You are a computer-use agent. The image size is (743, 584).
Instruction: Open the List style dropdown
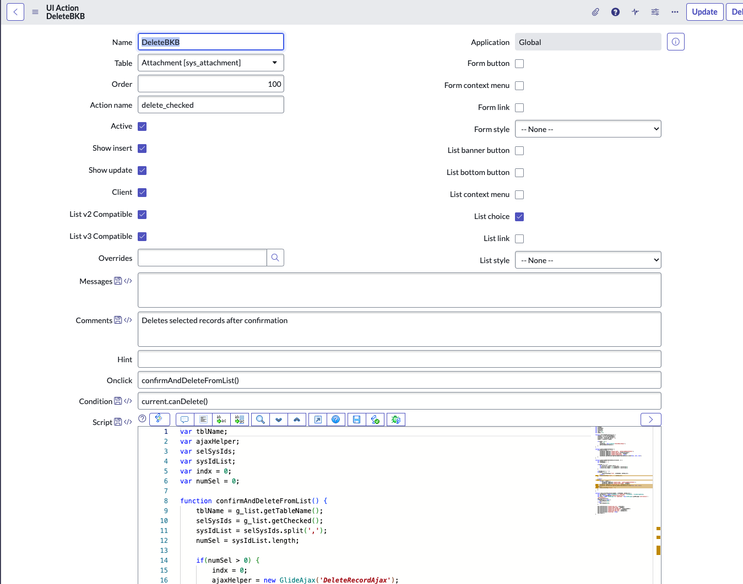[588, 260]
